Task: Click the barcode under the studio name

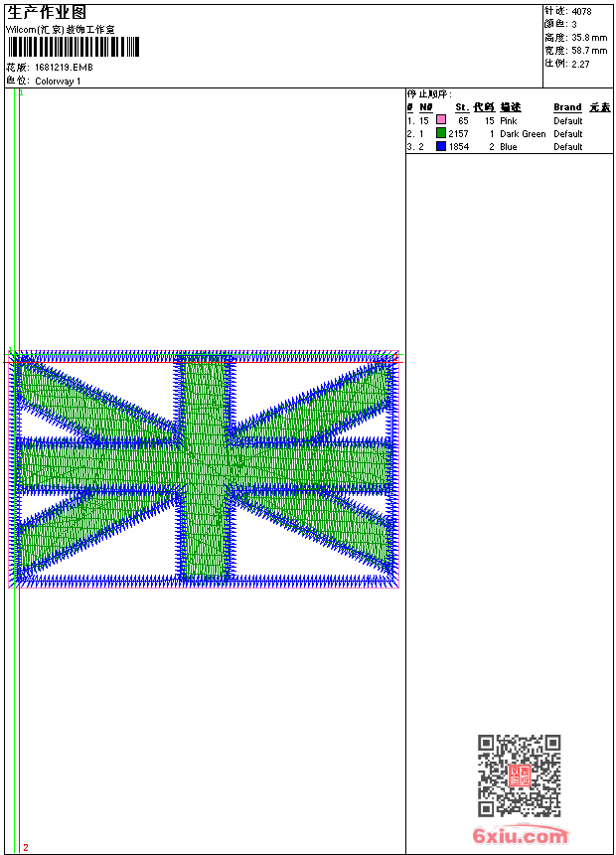Action: click(74, 47)
